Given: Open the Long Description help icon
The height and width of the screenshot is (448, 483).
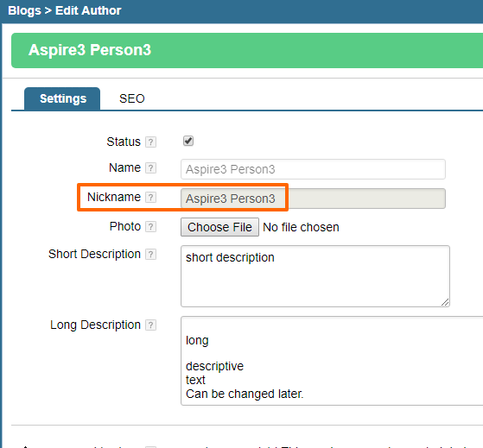Looking at the screenshot, I should pyautogui.click(x=150, y=325).
